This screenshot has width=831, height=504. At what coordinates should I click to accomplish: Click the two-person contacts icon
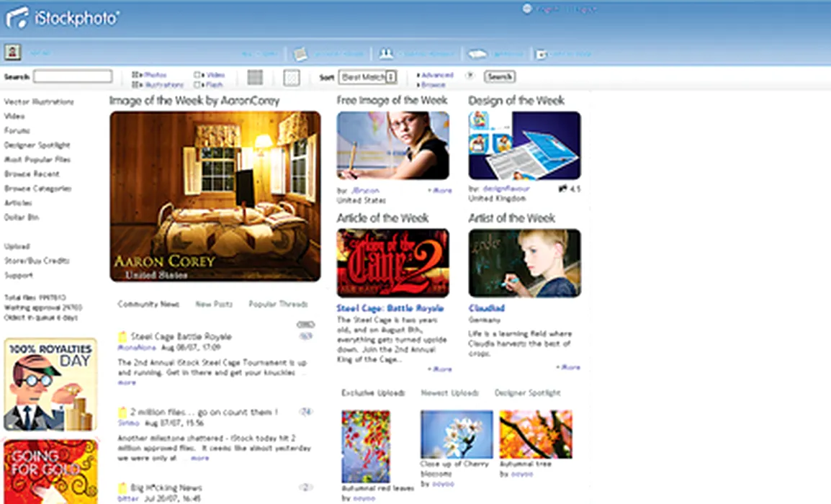pyautogui.click(x=386, y=53)
